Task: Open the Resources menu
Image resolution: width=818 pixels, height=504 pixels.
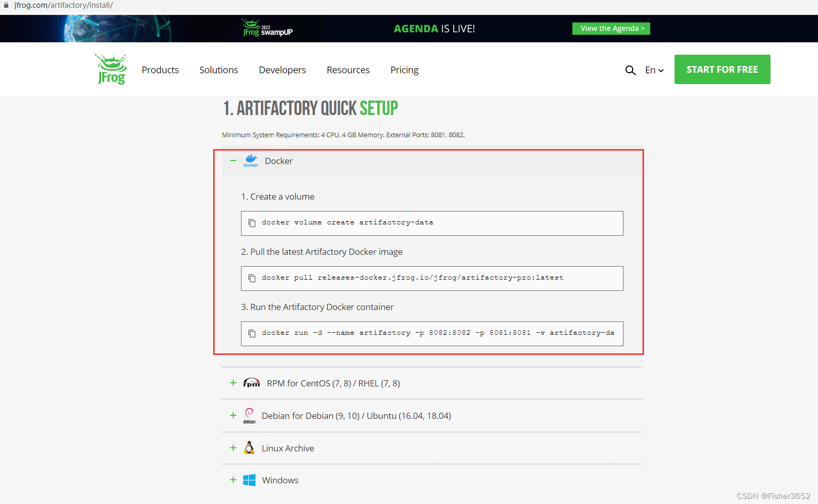Action: (348, 70)
